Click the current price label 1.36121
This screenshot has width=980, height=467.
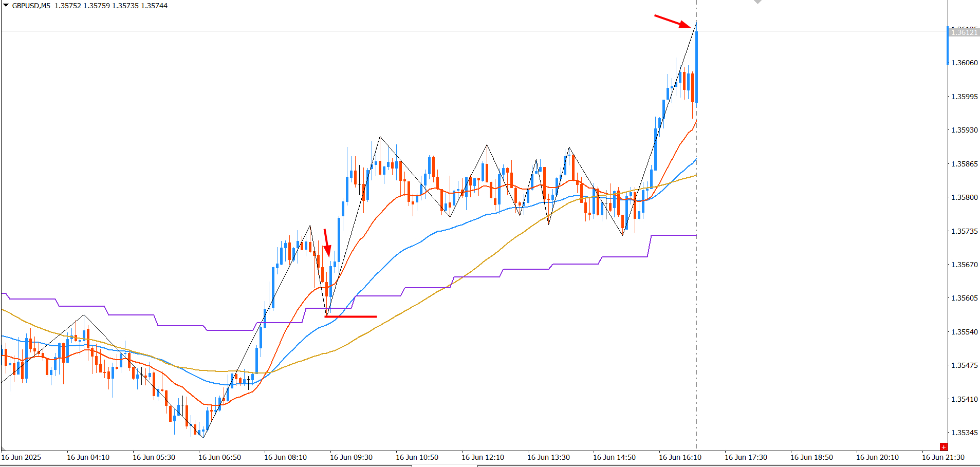(x=964, y=32)
